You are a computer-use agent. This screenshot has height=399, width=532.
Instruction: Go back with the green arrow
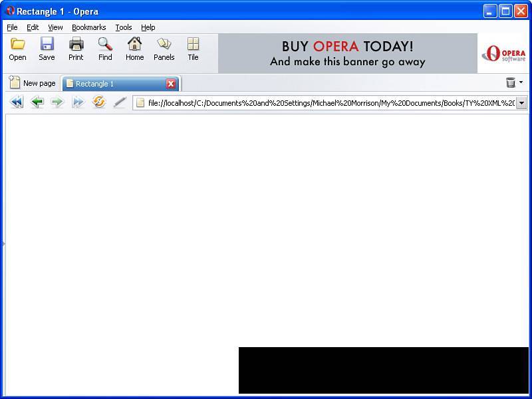tap(37, 102)
